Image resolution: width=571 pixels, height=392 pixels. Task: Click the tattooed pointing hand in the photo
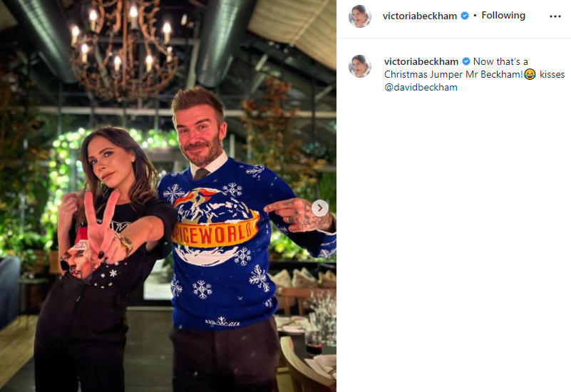(x=297, y=215)
